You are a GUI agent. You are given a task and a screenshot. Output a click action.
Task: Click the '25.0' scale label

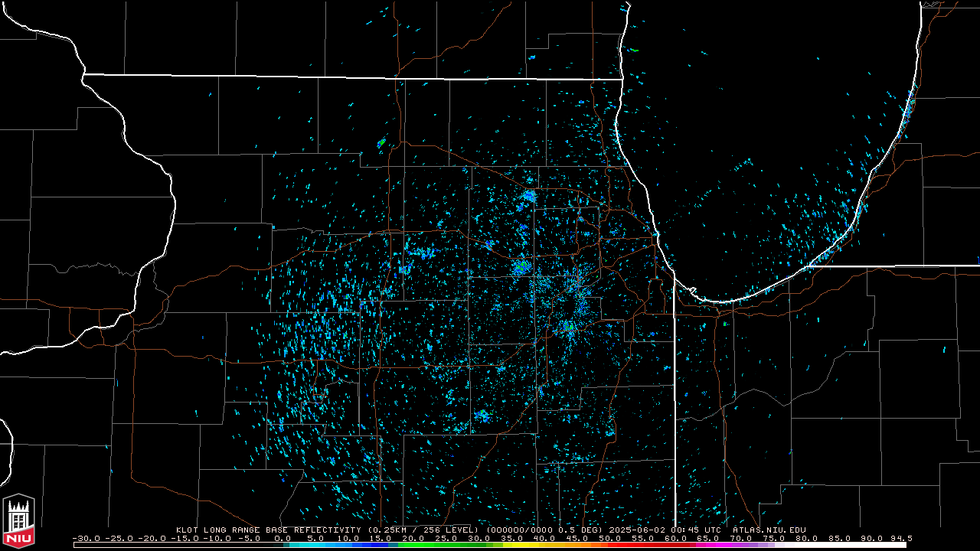446,538
